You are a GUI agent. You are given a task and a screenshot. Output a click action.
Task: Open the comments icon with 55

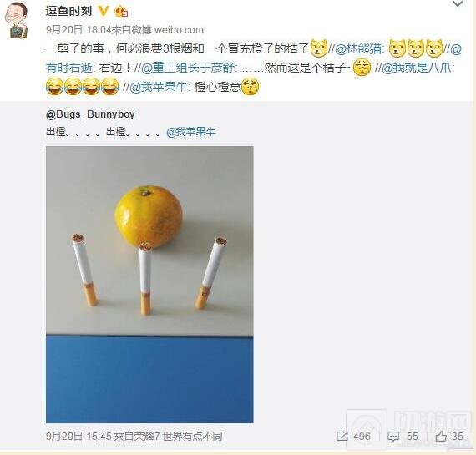(393, 437)
